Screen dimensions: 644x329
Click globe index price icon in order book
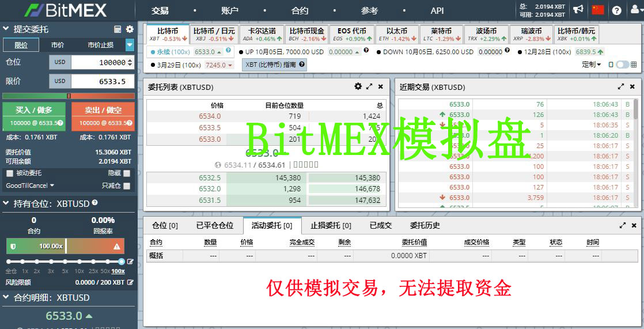coord(218,165)
